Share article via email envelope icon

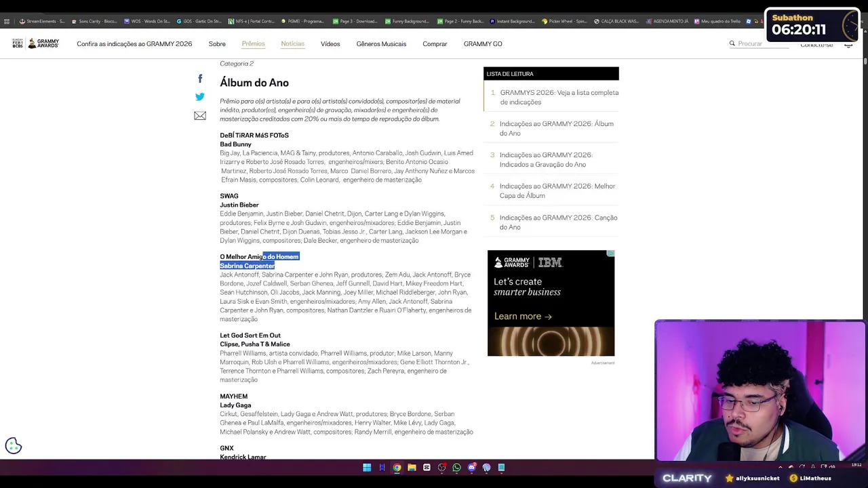click(x=200, y=116)
